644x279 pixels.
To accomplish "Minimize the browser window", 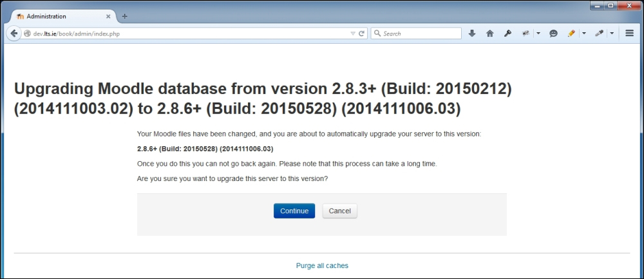I will click(x=597, y=5).
